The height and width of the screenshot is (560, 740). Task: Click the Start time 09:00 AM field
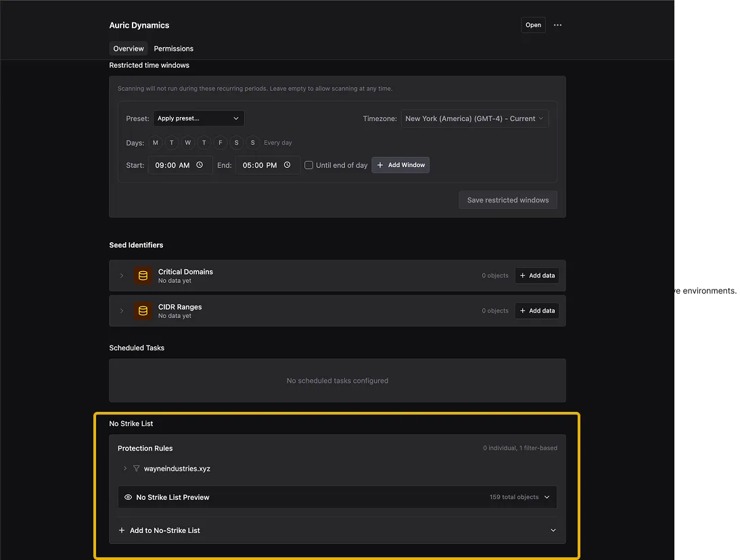(x=181, y=165)
